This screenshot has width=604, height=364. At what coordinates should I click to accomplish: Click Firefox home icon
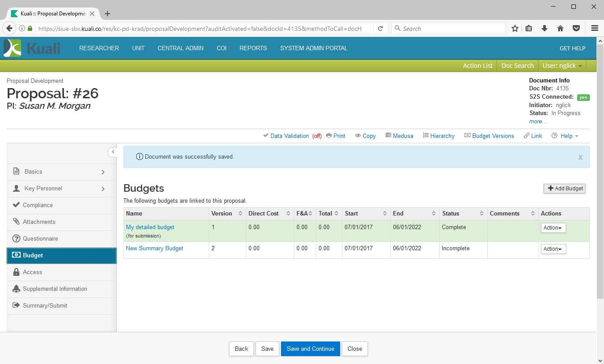click(x=560, y=29)
